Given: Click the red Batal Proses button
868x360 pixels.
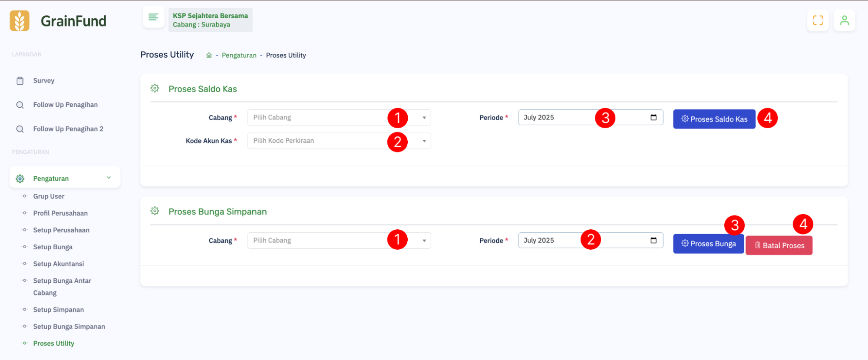Looking at the screenshot, I should point(779,245).
